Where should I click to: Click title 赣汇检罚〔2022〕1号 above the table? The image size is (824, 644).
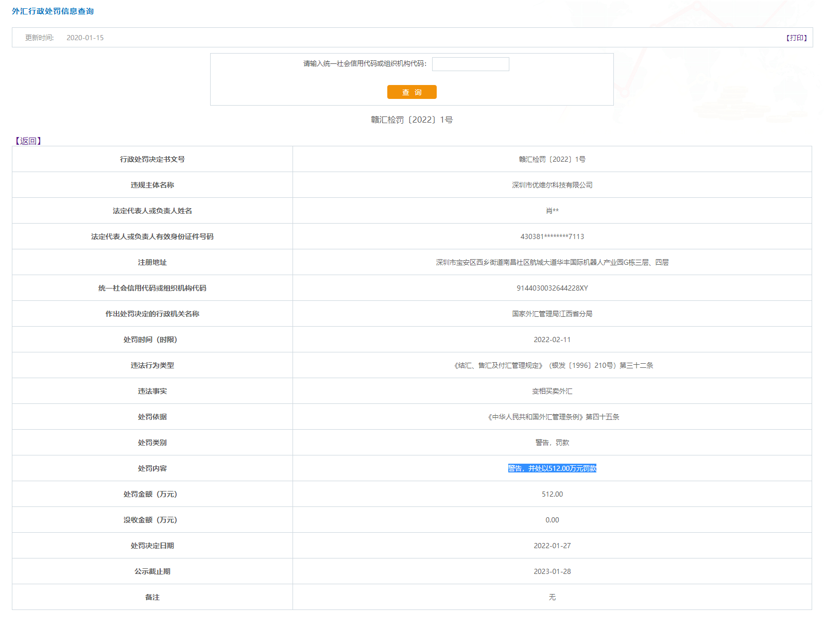click(x=412, y=120)
